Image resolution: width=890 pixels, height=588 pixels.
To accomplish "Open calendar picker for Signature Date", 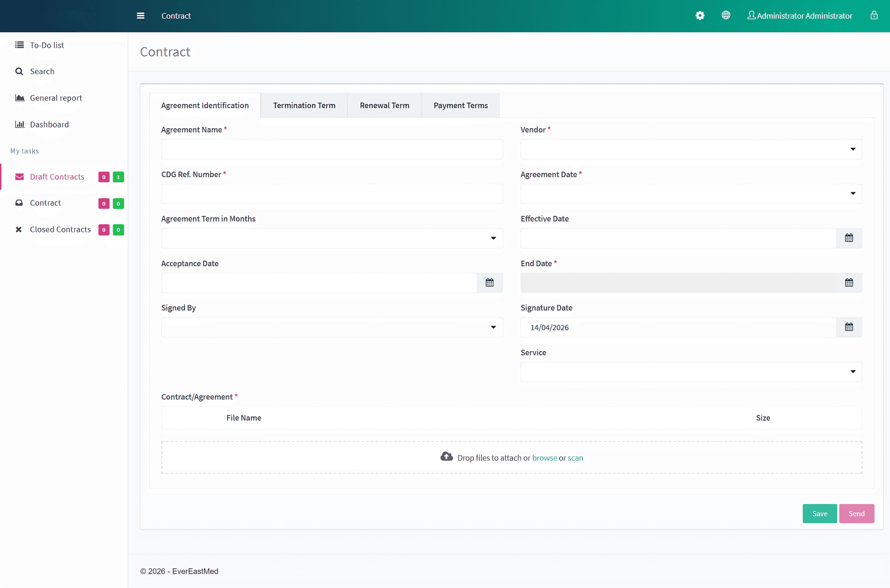I will 849,327.
